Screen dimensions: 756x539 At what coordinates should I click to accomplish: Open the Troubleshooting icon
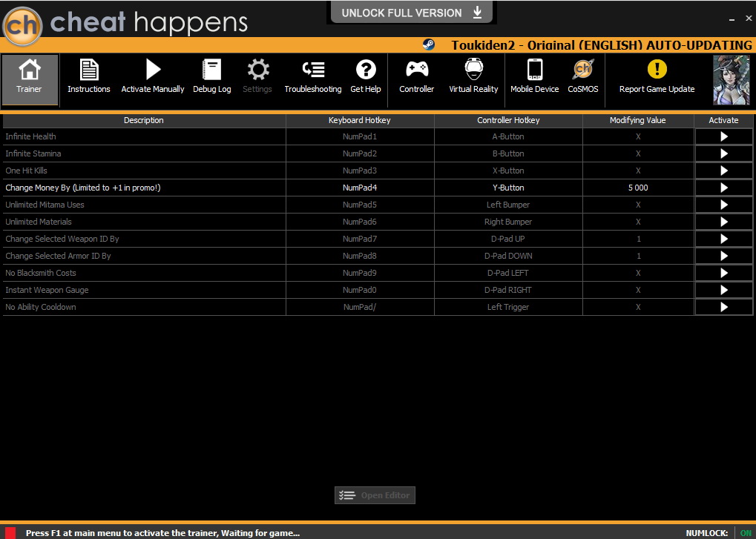click(x=313, y=70)
